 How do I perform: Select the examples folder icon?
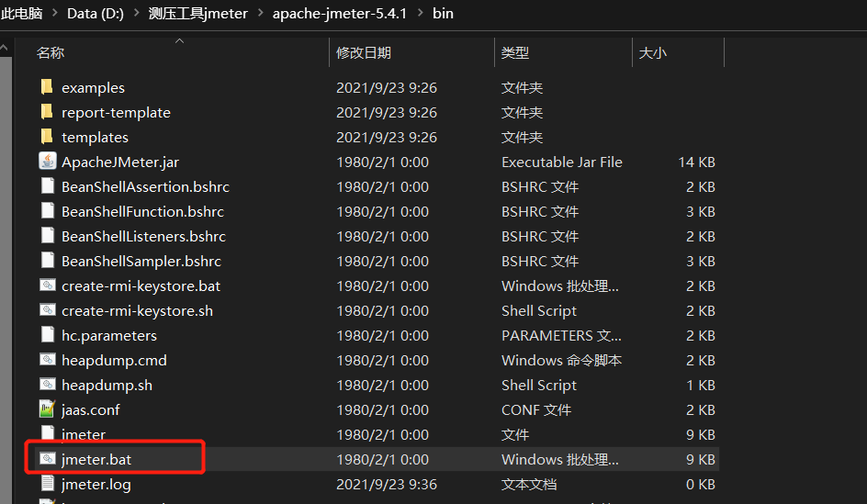tap(47, 87)
